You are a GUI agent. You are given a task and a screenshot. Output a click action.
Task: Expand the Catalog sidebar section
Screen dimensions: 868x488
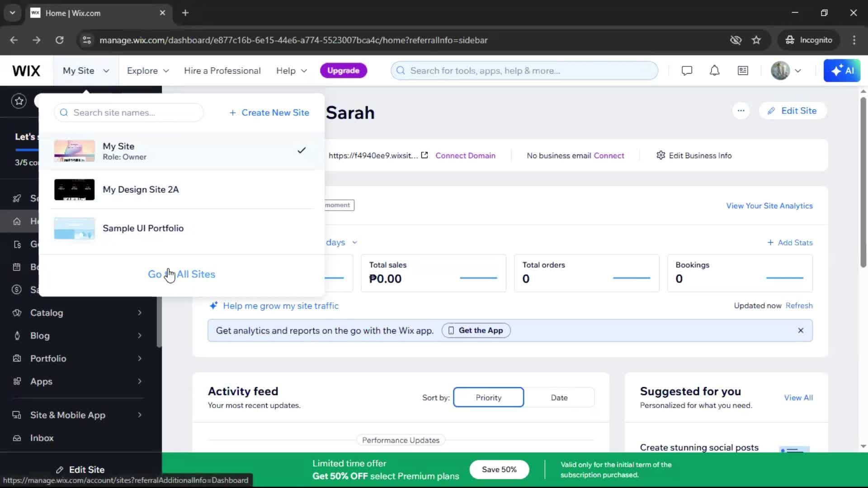[140, 313]
